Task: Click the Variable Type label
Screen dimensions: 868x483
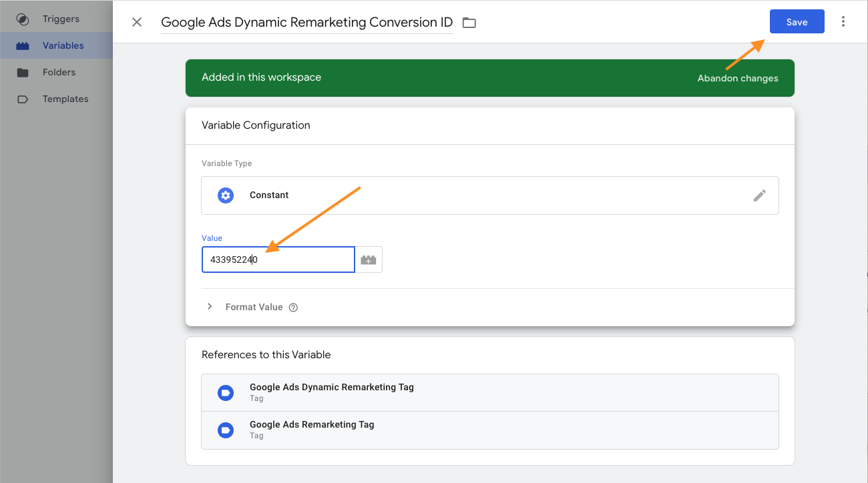Action: click(x=226, y=163)
